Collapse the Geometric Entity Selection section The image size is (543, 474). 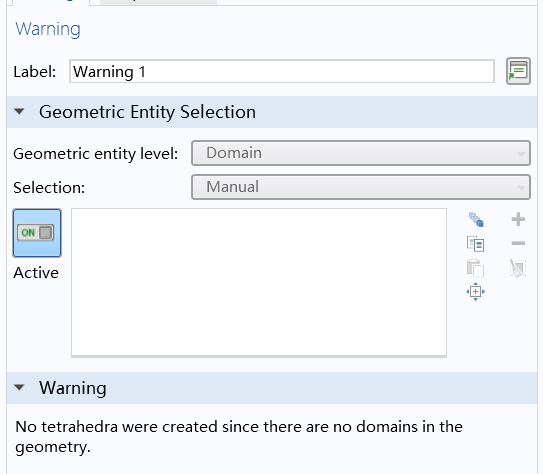click(19, 112)
